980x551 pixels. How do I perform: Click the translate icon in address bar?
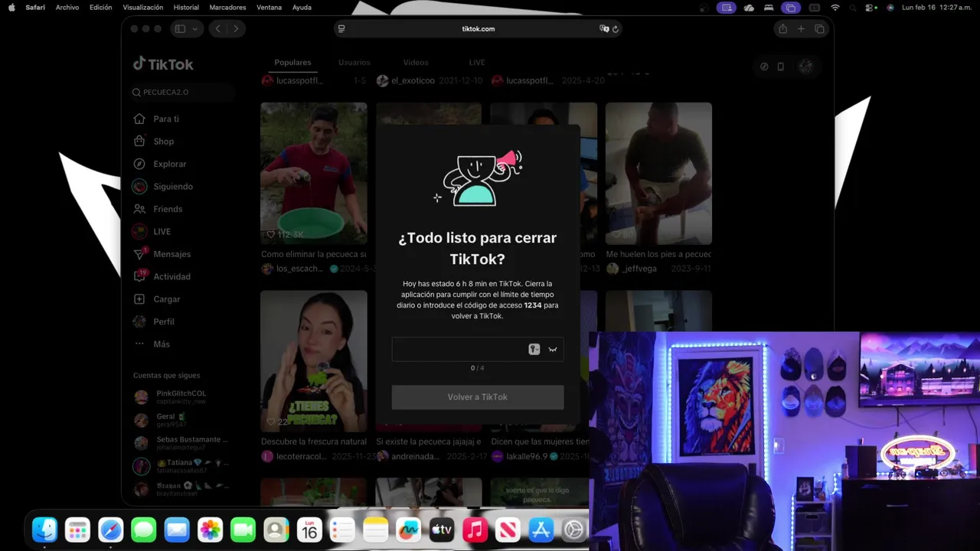(x=604, y=29)
